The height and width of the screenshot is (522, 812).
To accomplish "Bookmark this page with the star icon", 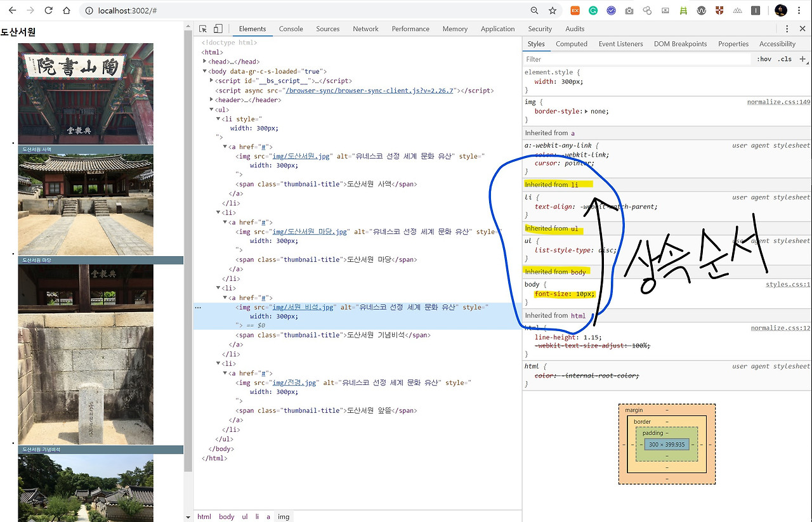I will (553, 10).
